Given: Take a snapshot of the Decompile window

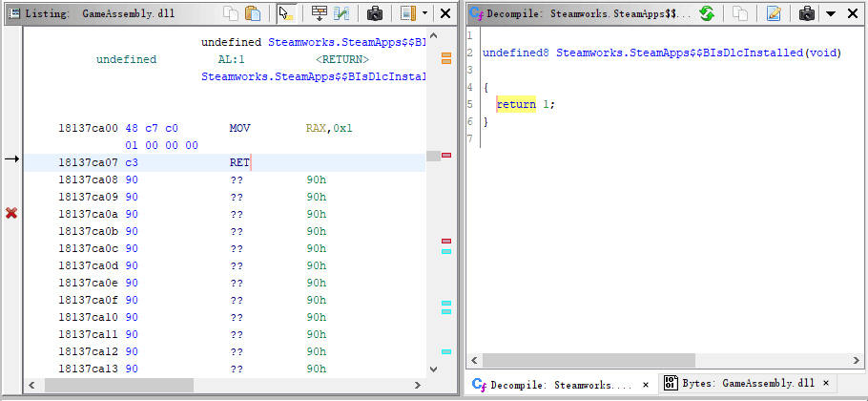Looking at the screenshot, I should [807, 13].
